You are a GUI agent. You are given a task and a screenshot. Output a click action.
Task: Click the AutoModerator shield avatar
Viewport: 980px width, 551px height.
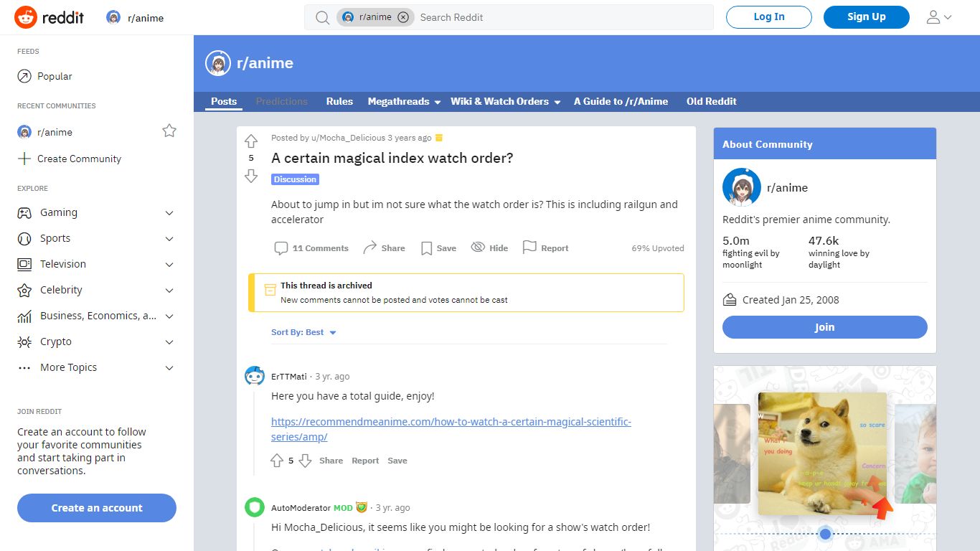tap(255, 507)
